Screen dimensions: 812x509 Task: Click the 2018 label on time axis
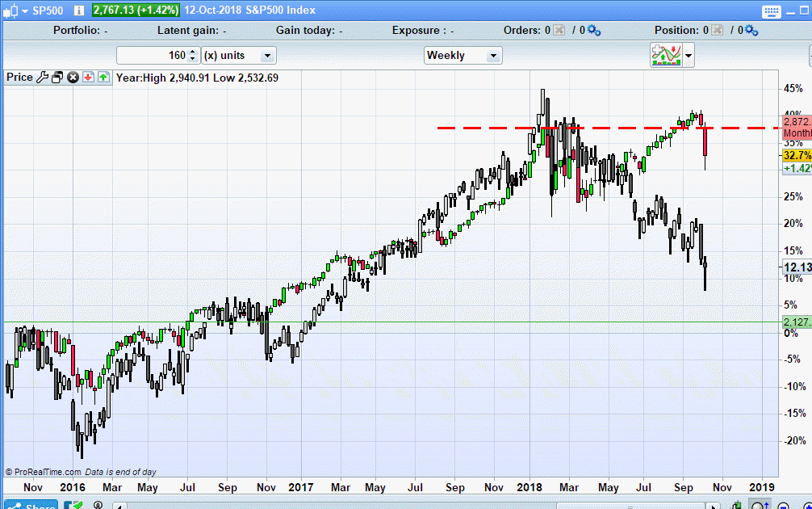click(x=529, y=487)
